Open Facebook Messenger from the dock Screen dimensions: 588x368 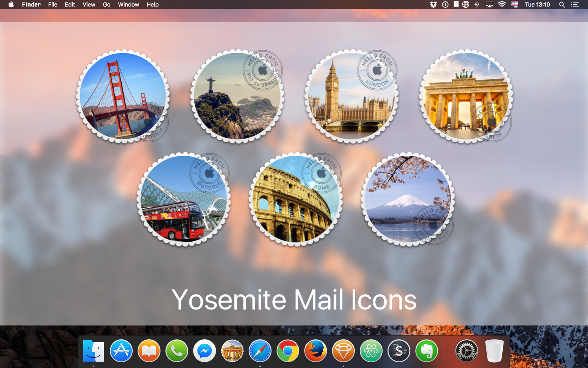tap(205, 351)
